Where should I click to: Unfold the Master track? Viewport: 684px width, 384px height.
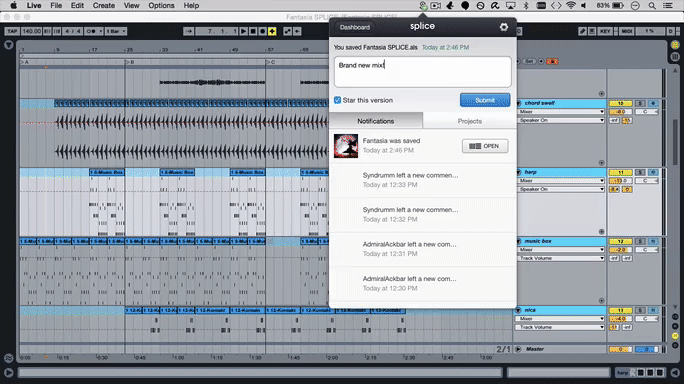tap(519, 349)
